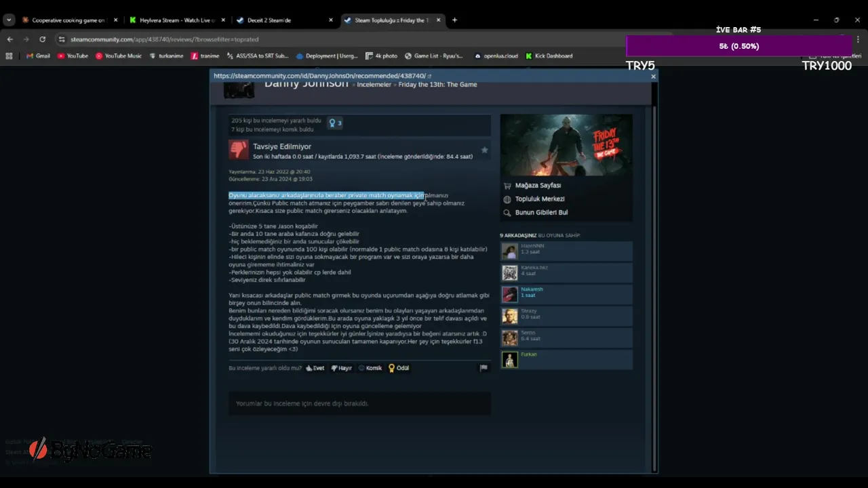Open the YouTube Music bookmark

click(119, 56)
